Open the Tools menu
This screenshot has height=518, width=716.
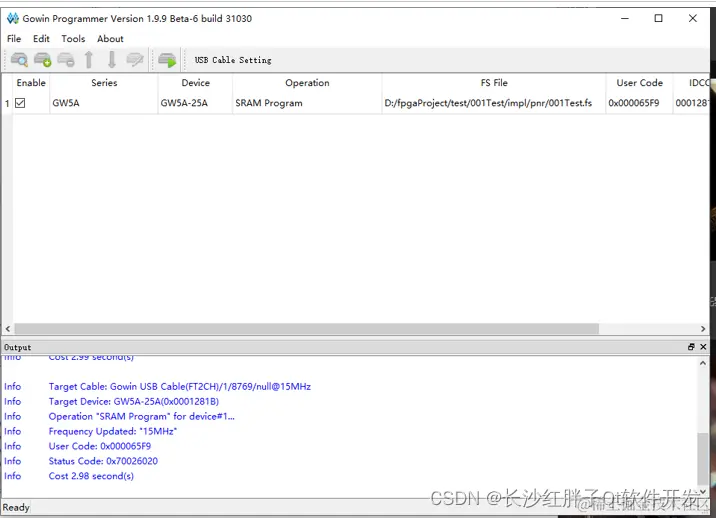point(74,39)
